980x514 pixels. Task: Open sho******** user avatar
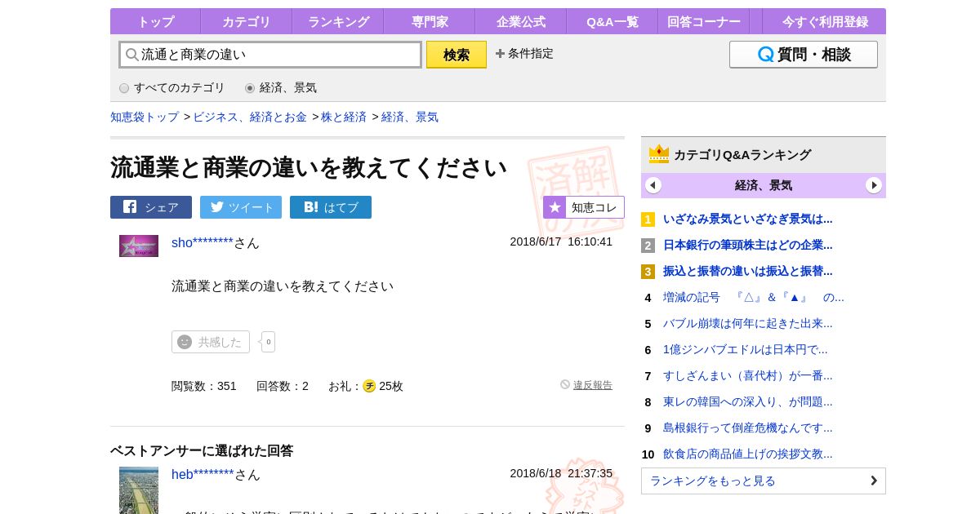click(139, 246)
